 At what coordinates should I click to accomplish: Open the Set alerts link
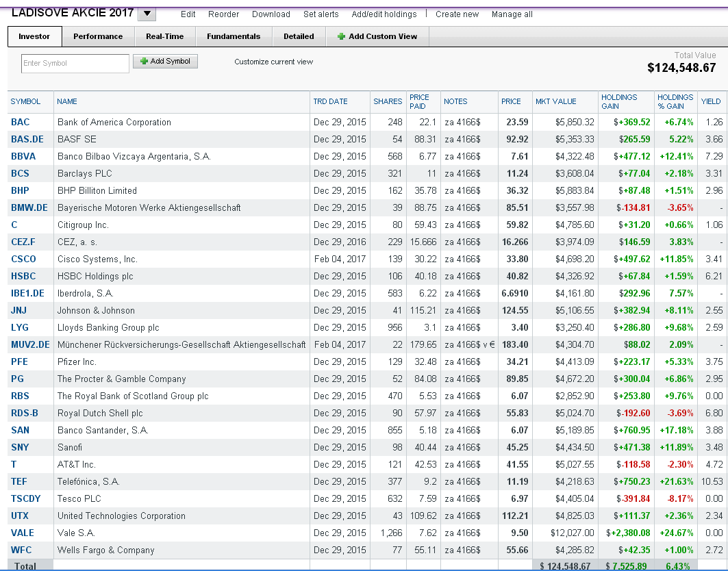(x=321, y=14)
